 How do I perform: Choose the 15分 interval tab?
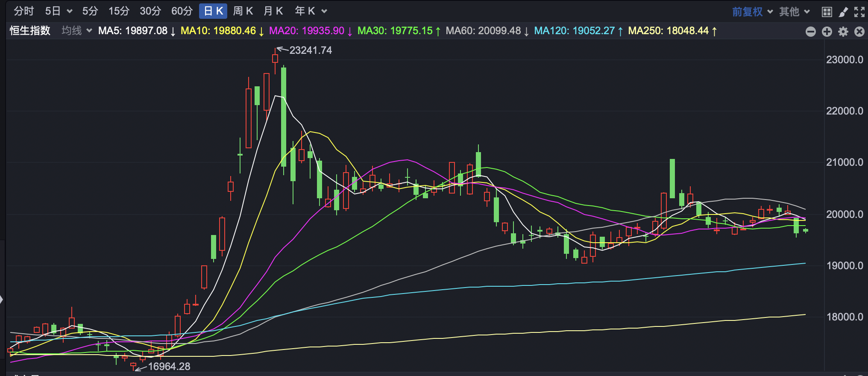(119, 11)
